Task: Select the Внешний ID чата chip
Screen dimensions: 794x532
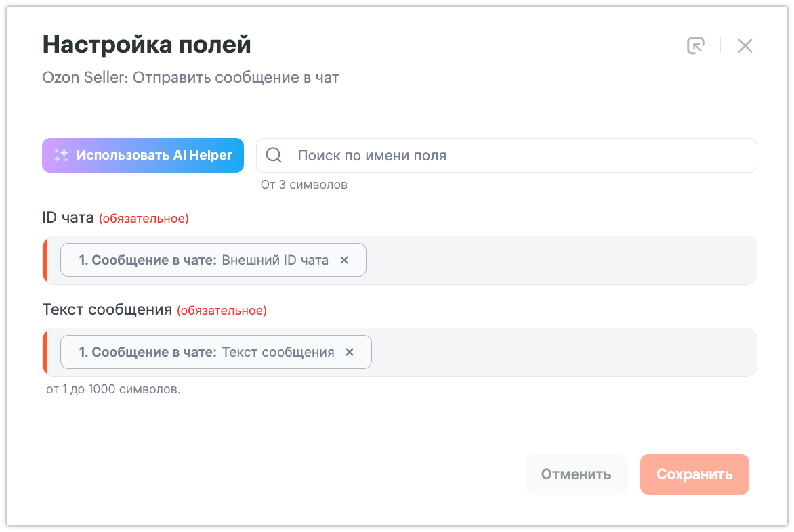Action: pos(203,260)
